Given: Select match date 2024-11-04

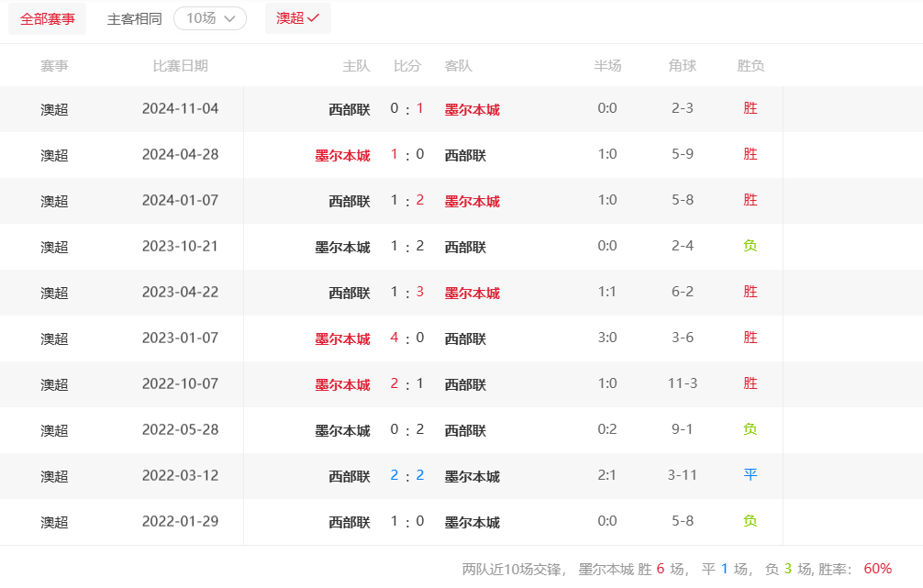Looking at the screenshot, I should click(x=180, y=109).
